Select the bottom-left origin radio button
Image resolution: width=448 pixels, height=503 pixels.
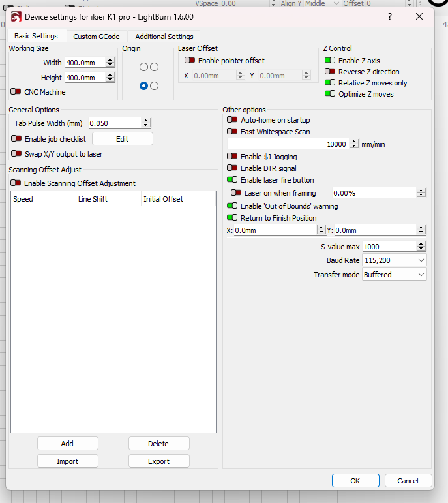coord(143,86)
